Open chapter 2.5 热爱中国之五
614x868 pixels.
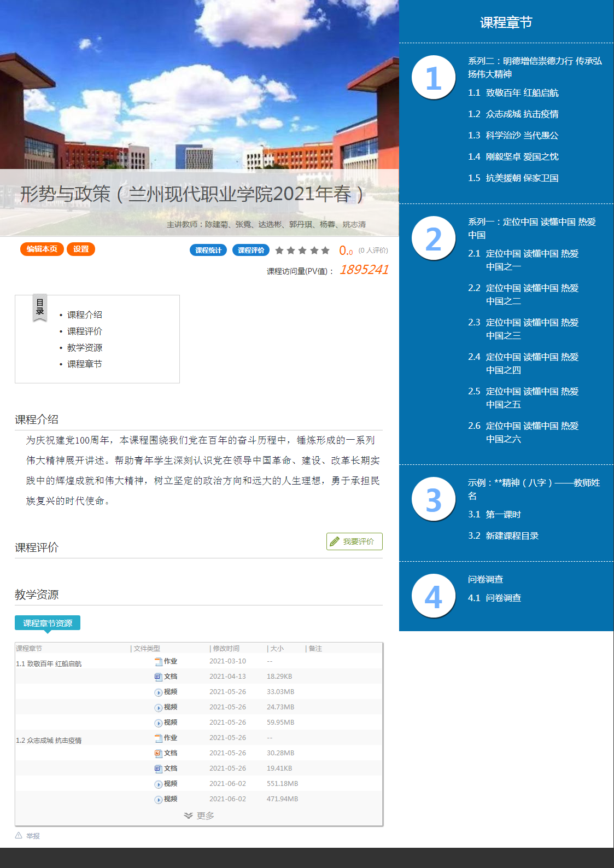[x=523, y=398]
